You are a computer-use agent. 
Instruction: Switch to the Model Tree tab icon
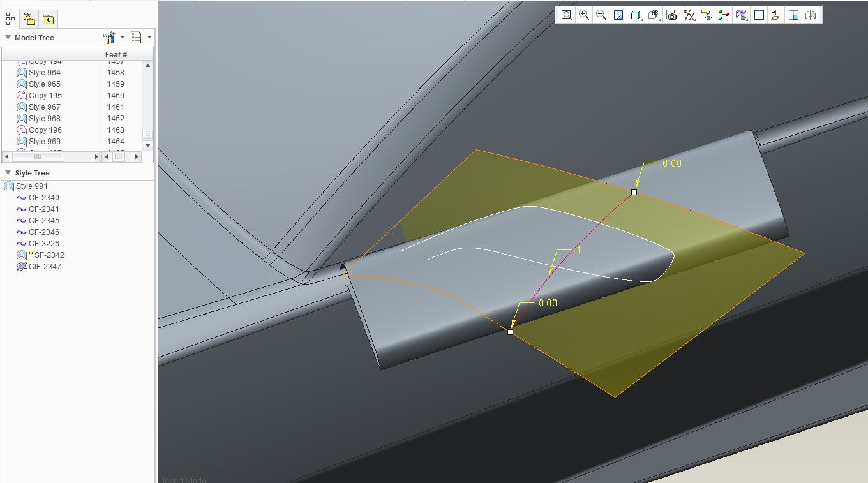tap(10, 19)
